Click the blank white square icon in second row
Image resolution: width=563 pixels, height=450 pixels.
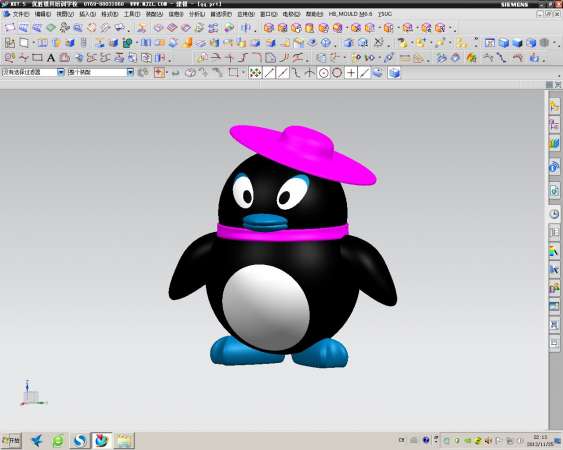pyautogui.click(x=24, y=43)
